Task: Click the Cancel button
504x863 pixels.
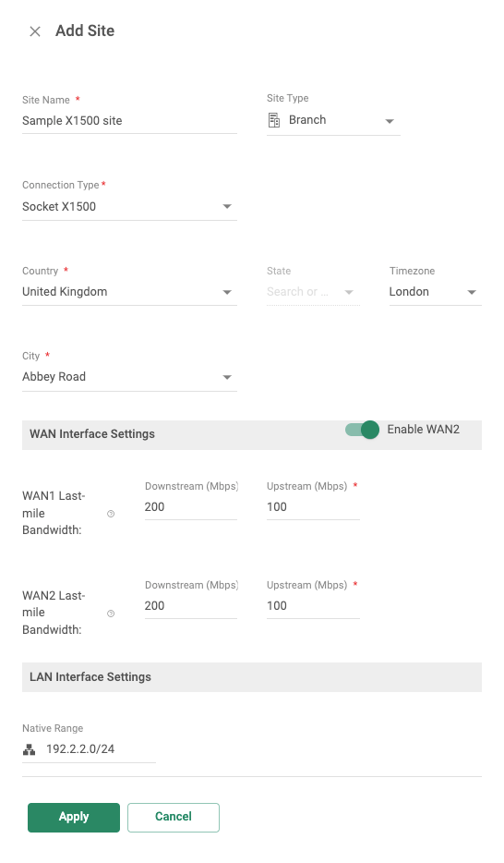Action: [174, 817]
